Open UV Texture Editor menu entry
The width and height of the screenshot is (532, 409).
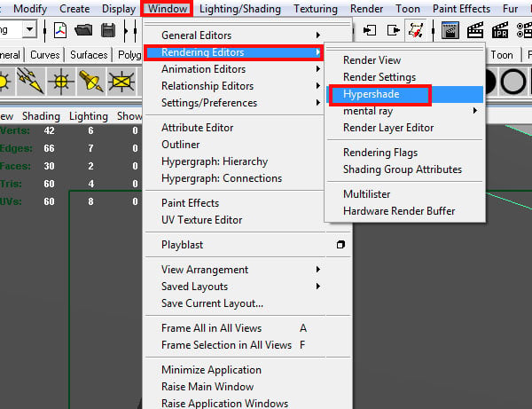(201, 220)
